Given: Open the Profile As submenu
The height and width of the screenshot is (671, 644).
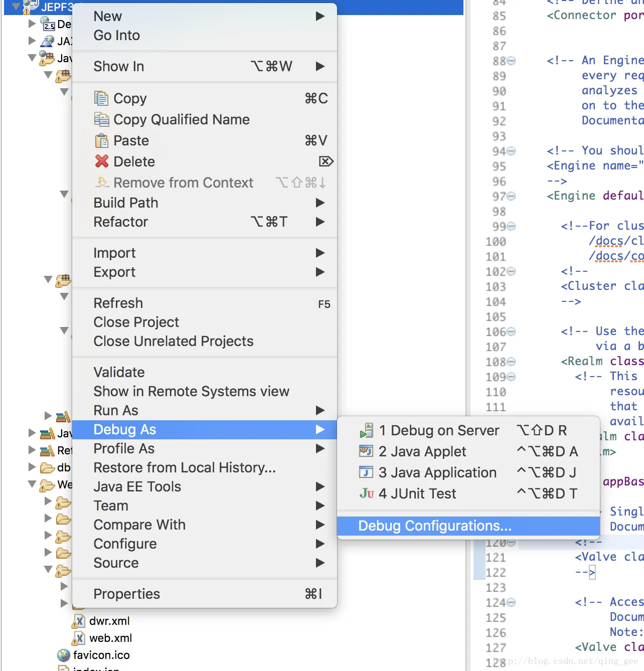Looking at the screenshot, I should [x=205, y=448].
